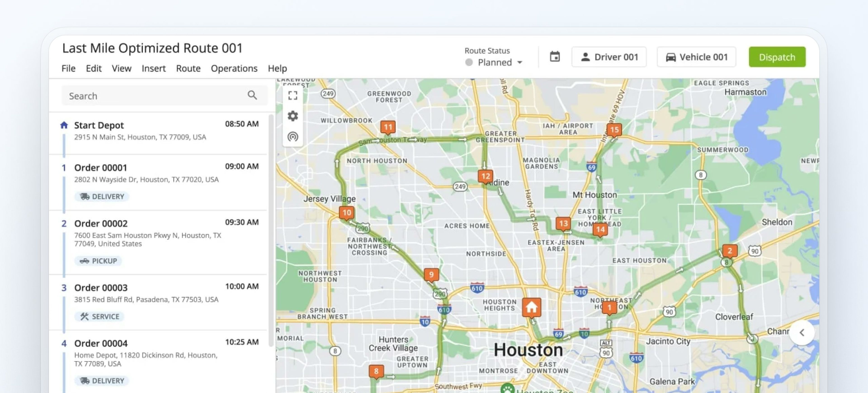
Task: Click the calendar schedule icon
Action: (555, 57)
